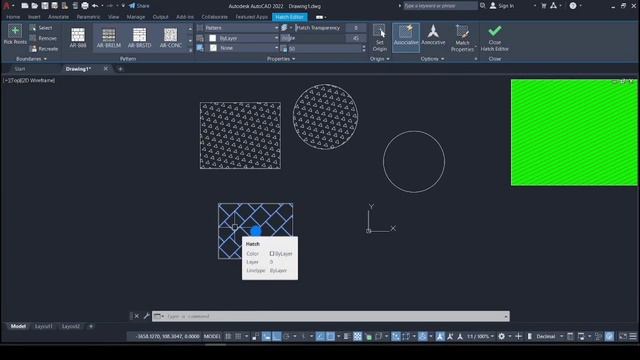Click the background color None swatch
Viewport: 640px width, 360px height.
tap(213, 48)
